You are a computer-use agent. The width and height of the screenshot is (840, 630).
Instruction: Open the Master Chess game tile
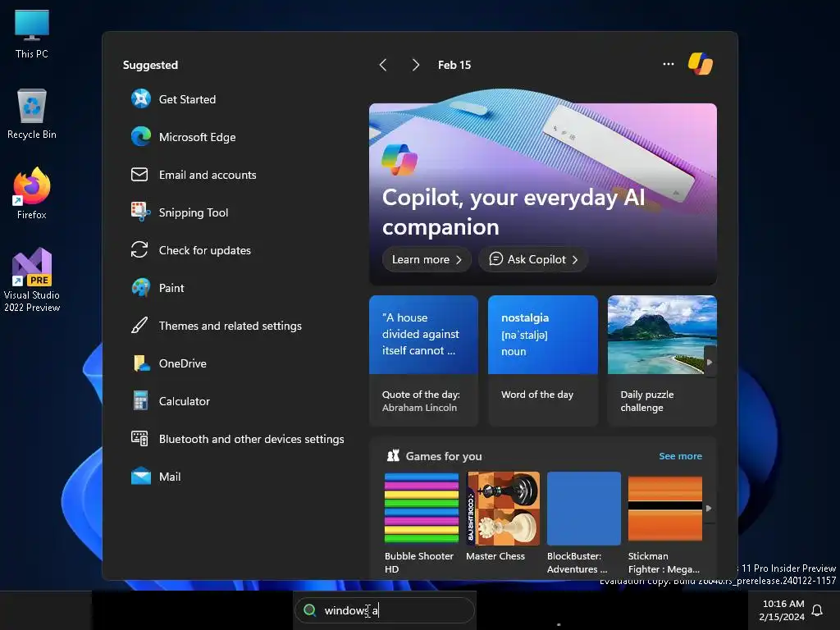click(x=503, y=517)
